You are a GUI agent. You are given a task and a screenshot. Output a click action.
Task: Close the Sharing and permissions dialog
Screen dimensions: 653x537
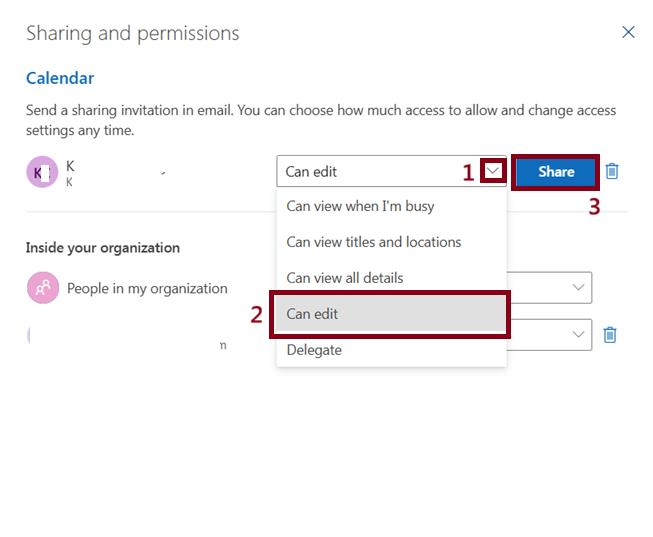click(628, 32)
